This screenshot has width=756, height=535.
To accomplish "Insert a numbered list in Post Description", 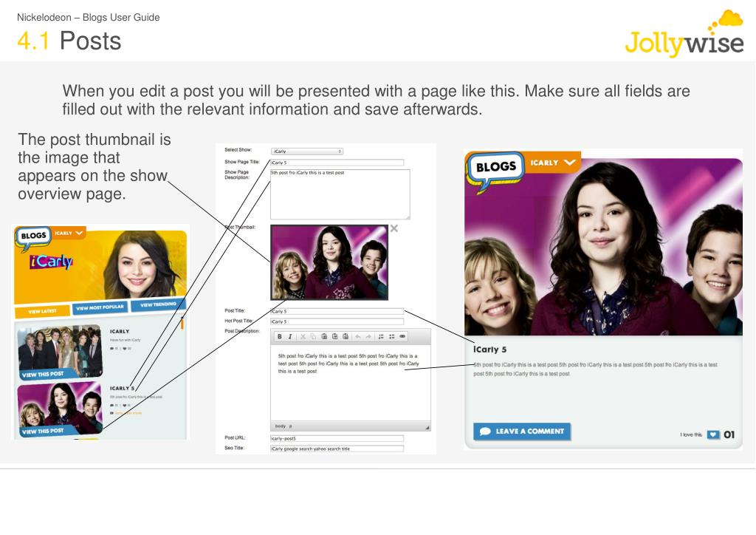I will [x=381, y=337].
